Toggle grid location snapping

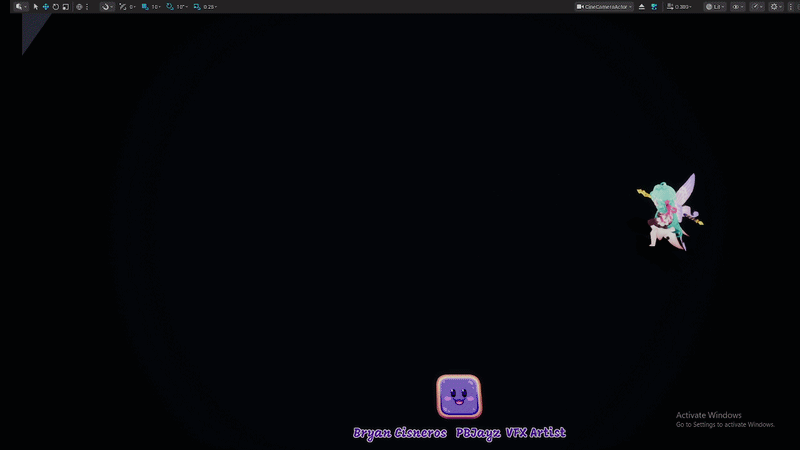[x=145, y=7]
